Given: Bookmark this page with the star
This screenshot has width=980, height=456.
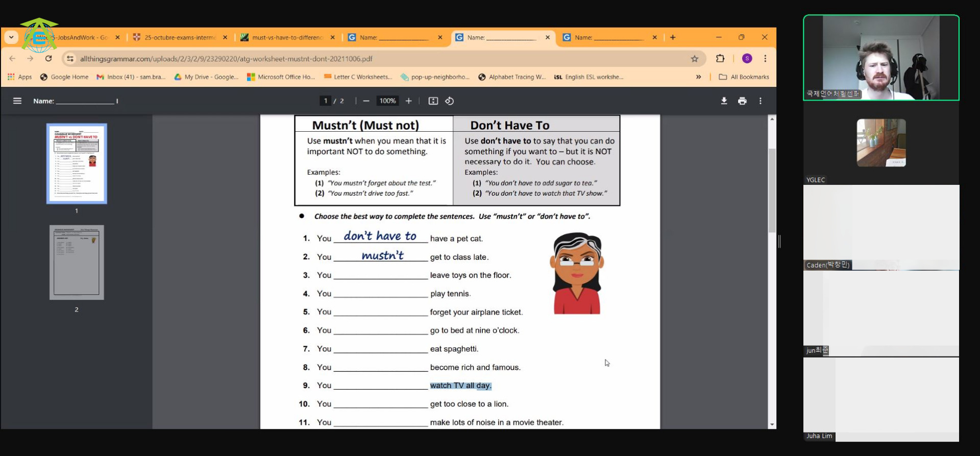Looking at the screenshot, I should 695,59.
